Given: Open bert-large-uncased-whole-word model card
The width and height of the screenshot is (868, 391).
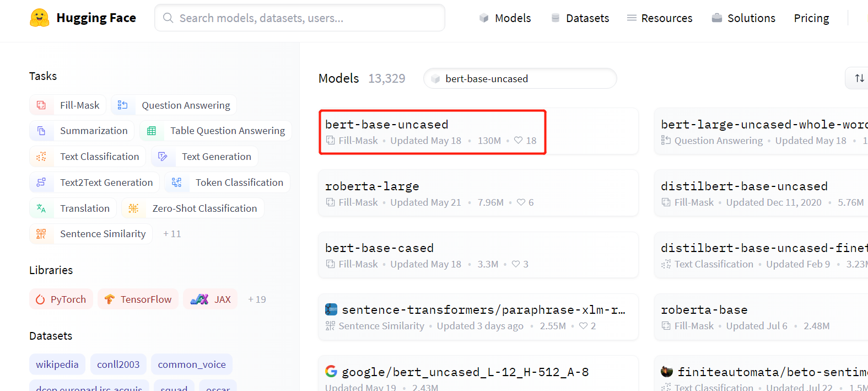Looking at the screenshot, I should (x=761, y=132).
